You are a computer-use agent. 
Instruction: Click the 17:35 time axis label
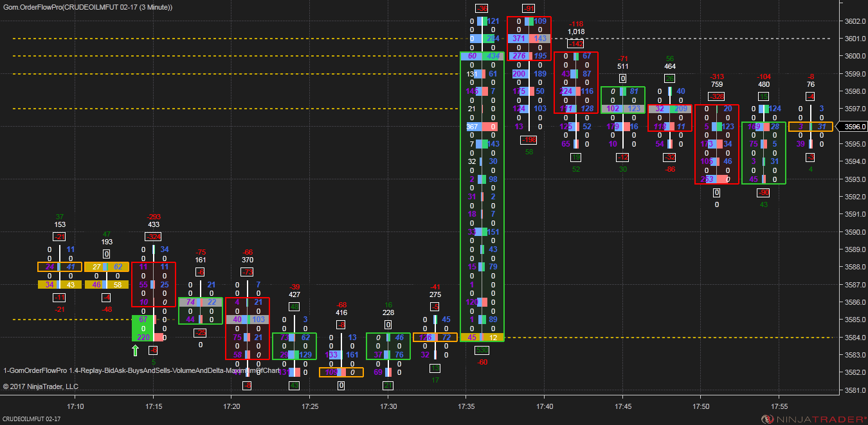pyautogui.click(x=467, y=407)
